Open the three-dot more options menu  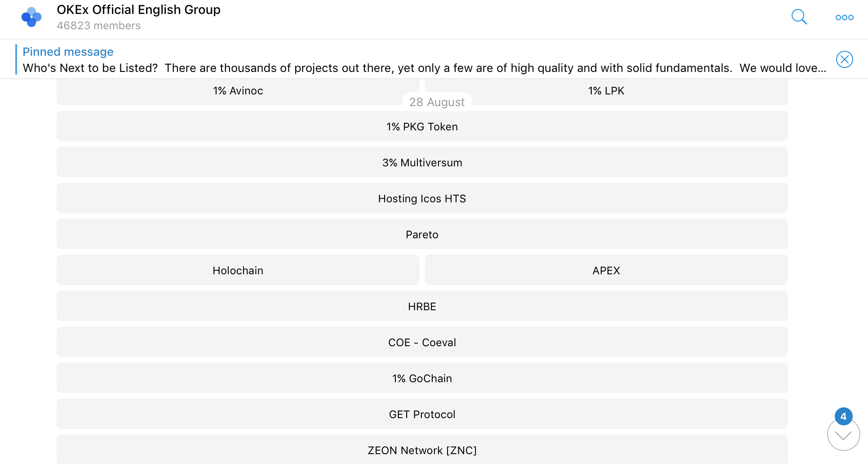pos(844,18)
